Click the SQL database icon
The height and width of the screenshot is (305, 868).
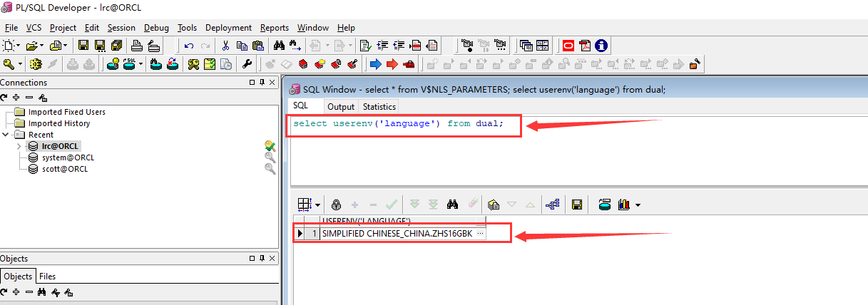click(129, 64)
